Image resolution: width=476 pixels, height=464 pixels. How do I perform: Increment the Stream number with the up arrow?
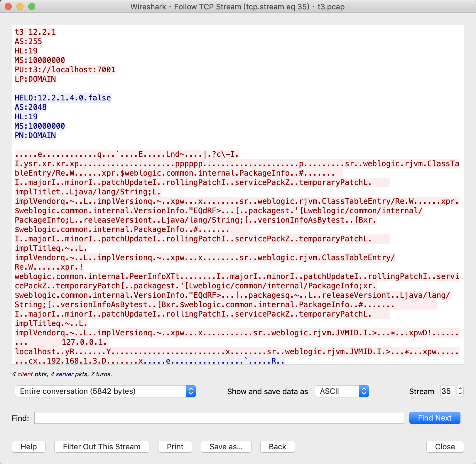pos(460,389)
